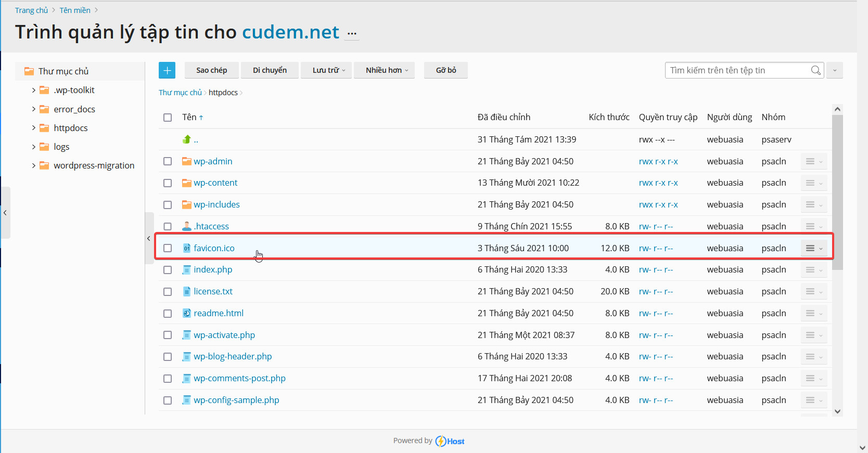Click the blue plus add button
This screenshot has width=868, height=453.
tap(167, 70)
